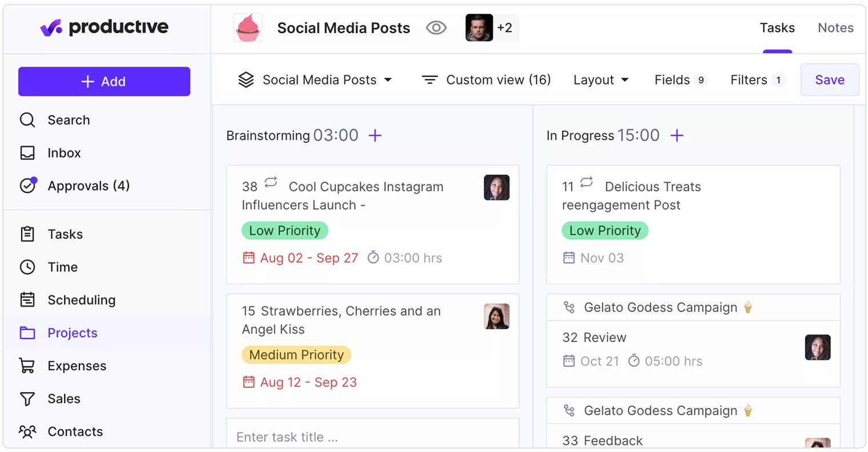Check Approvals with 4 pending items
Image resolution: width=868 pixels, height=452 pixels.
coord(28,185)
